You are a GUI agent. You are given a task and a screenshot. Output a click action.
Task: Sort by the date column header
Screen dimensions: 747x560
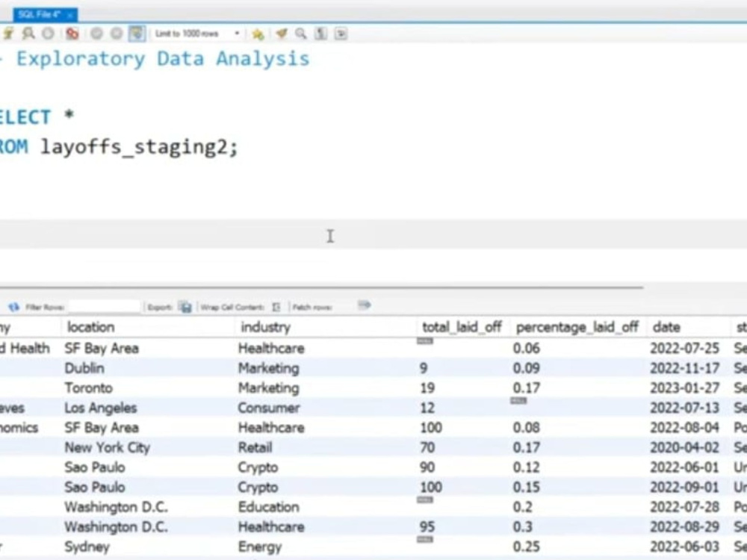pyautogui.click(x=666, y=327)
